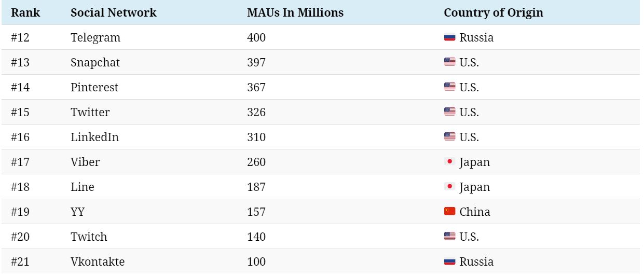Click the U.S. flag in the Pinterest row

click(x=449, y=87)
